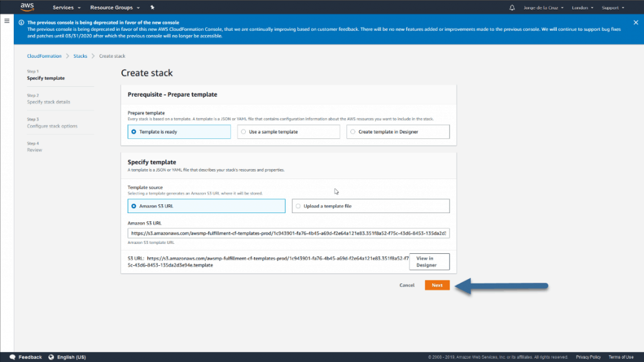Click the Specify template section heading

coord(152,162)
